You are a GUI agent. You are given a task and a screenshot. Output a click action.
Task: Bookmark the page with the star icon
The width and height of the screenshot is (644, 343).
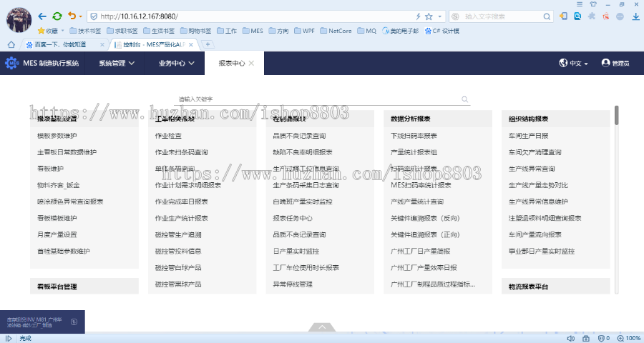coord(429,16)
